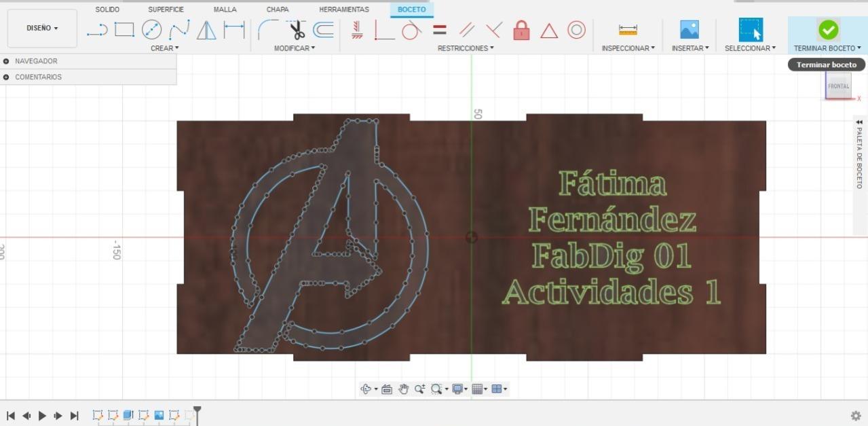Viewport: 868px width, 426px height.
Task: Apply the Tangent constraint
Action: 412,30
